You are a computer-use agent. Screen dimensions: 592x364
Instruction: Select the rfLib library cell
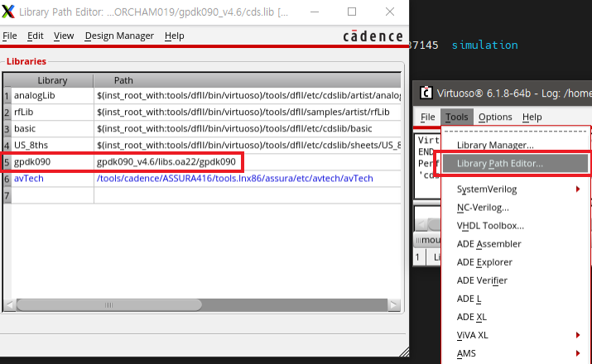tap(52, 112)
